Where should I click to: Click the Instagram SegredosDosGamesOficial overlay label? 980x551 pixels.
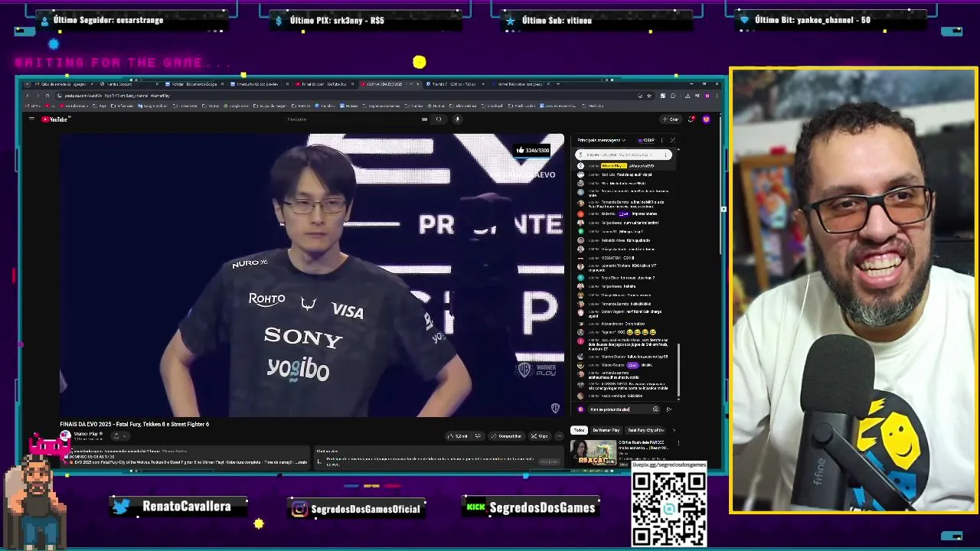pos(356,509)
